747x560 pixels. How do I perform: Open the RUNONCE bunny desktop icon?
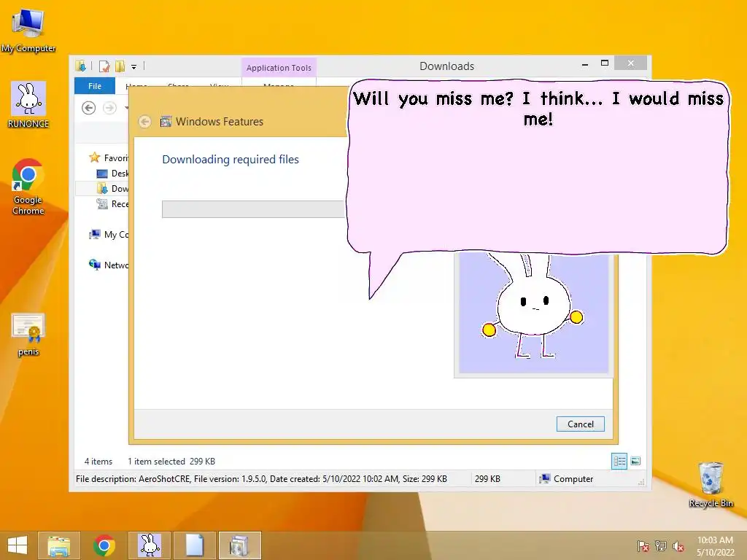(28, 105)
